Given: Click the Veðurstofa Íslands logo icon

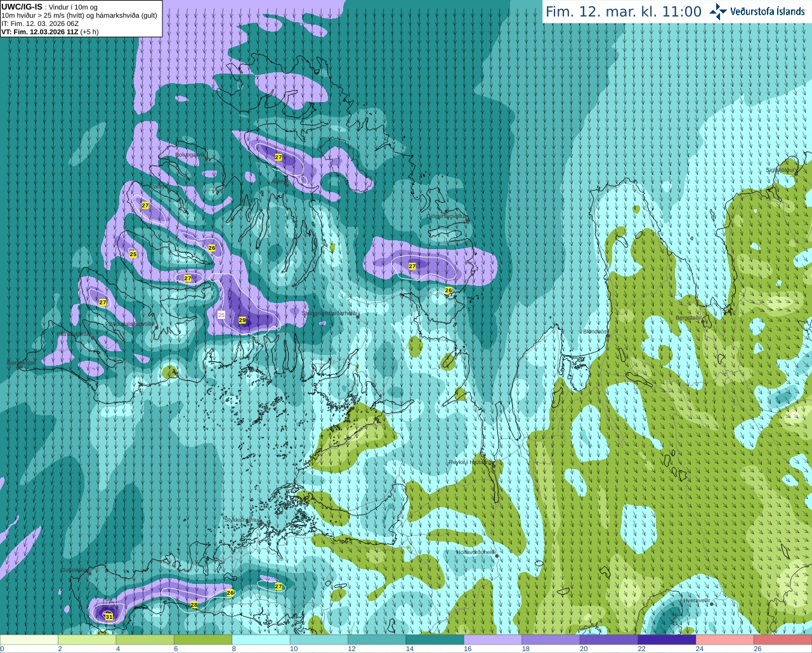Looking at the screenshot, I should [718, 11].
